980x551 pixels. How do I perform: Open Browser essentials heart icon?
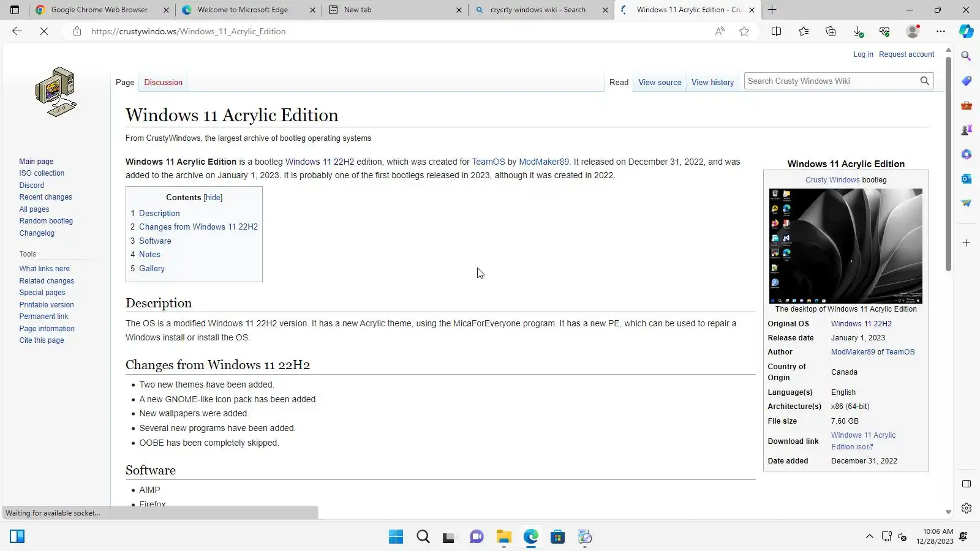tap(884, 31)
